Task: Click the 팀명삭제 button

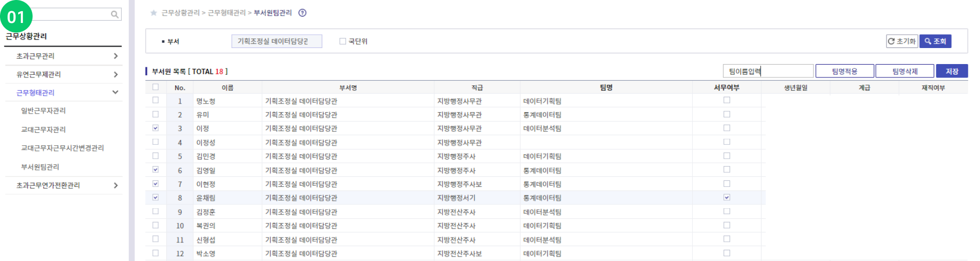Action: [905, 71]
